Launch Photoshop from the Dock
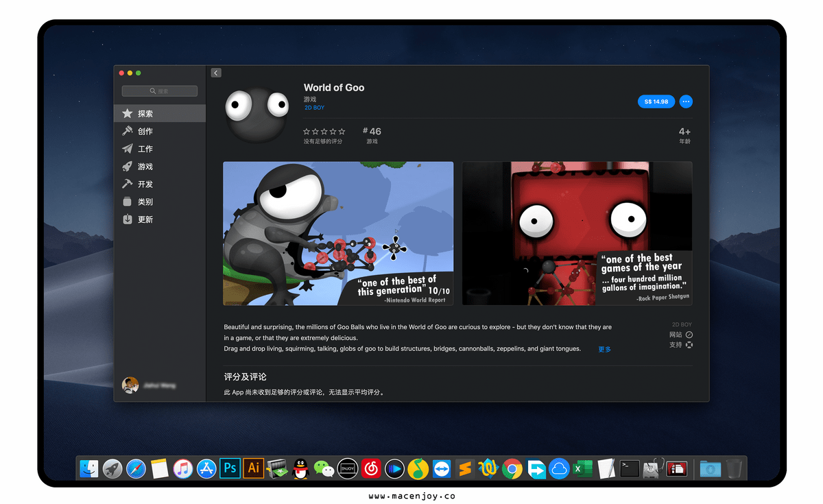 point(230,468)
